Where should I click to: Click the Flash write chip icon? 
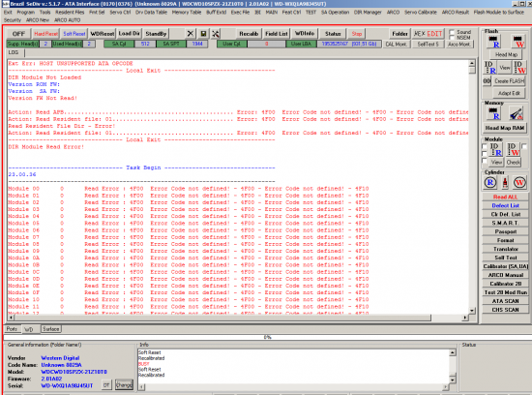pos(518,42)
